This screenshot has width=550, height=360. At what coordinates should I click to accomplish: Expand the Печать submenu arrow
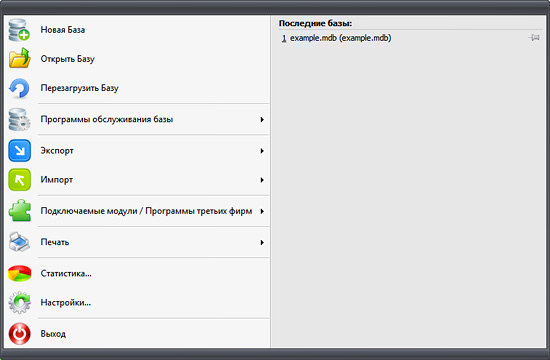pyautogui.click(x=262, y=242)
